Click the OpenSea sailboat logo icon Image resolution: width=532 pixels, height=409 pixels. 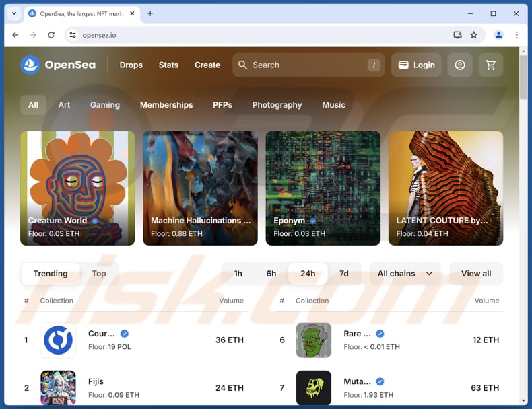tap(30, 65)
